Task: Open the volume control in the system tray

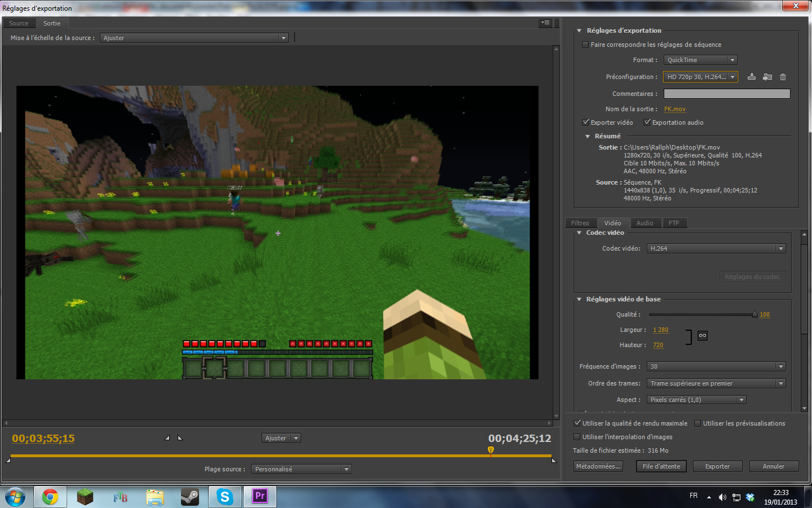Action: pyautogui.click(x=722, y=497)
